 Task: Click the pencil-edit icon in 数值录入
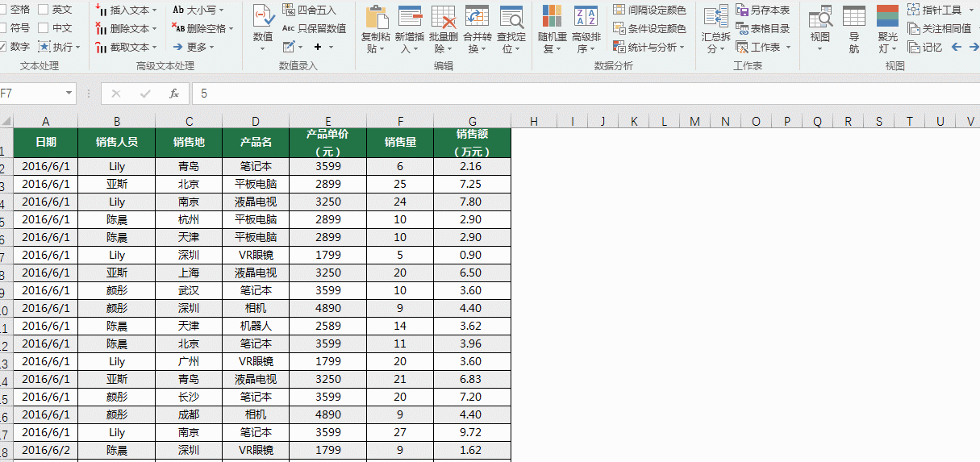(289, 47)
